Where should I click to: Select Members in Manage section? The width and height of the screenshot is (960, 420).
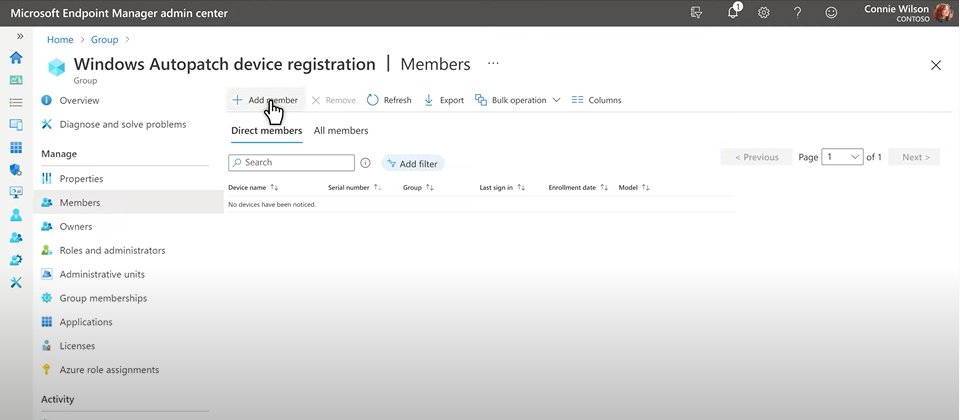point(129,203)
